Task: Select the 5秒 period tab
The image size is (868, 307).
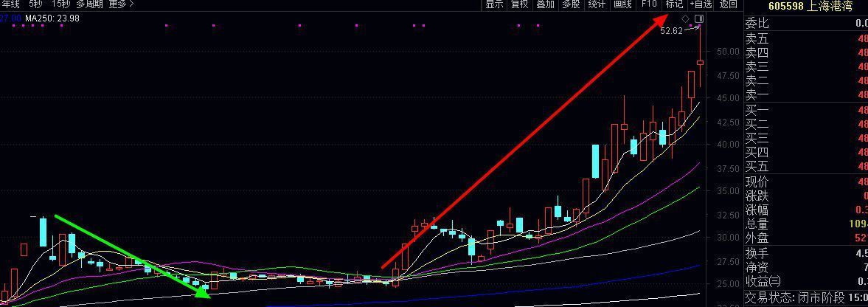Action: coord(36,4)
